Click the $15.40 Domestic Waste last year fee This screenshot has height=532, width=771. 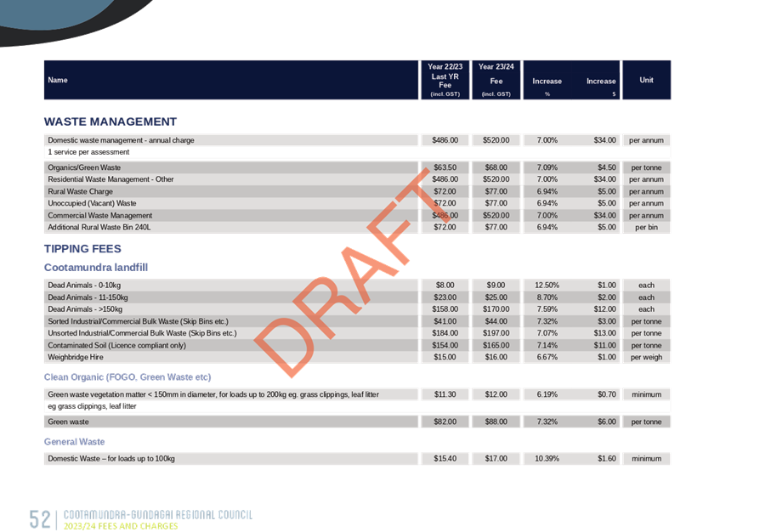[x=445, y=459]
